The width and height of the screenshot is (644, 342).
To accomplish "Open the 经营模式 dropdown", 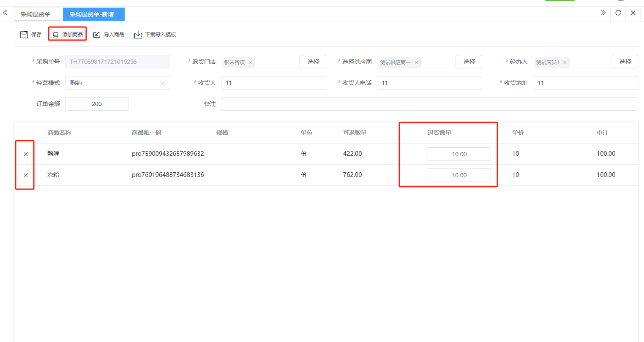I will pyautogui.click(x=117, y=83).
